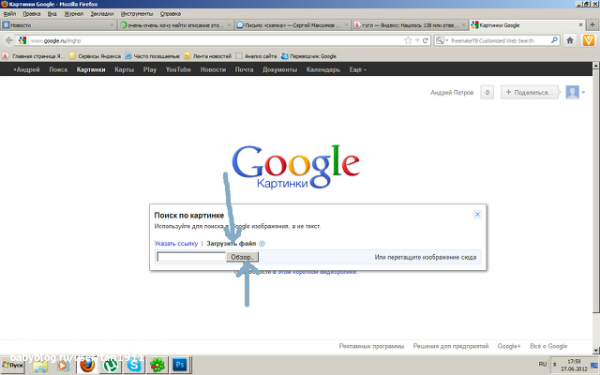
Task: Open the Firefox icon in the taskbar
Action: pyautogui.click(x=87, y=365)
